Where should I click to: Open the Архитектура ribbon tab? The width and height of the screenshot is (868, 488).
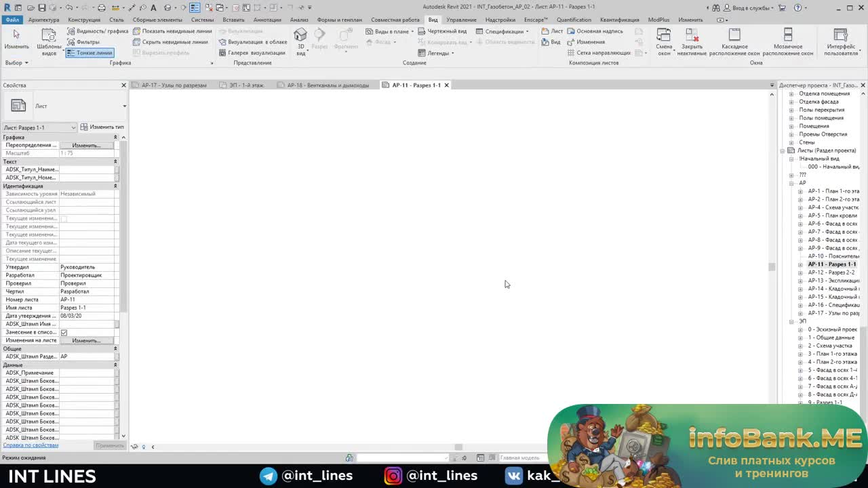coord(43,20)
